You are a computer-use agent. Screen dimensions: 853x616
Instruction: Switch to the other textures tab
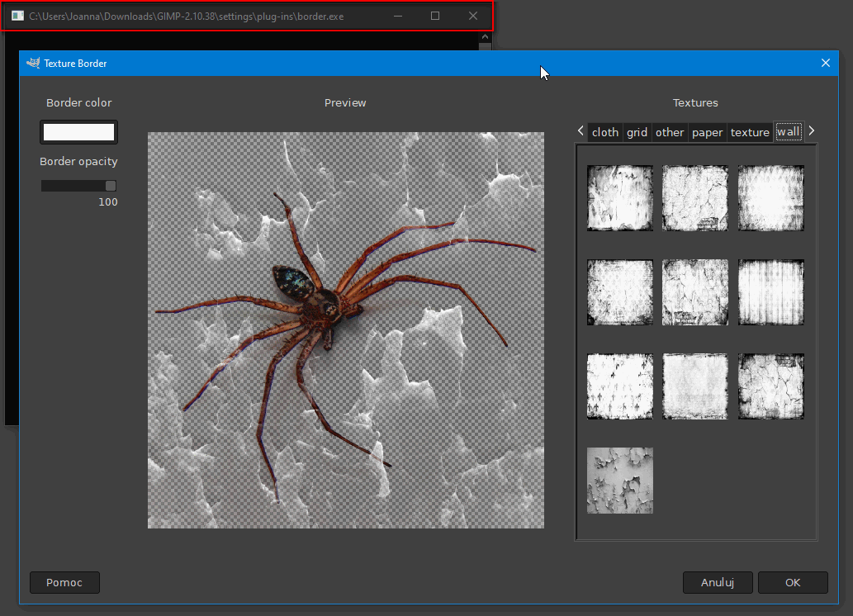click(x=670, y=132)
